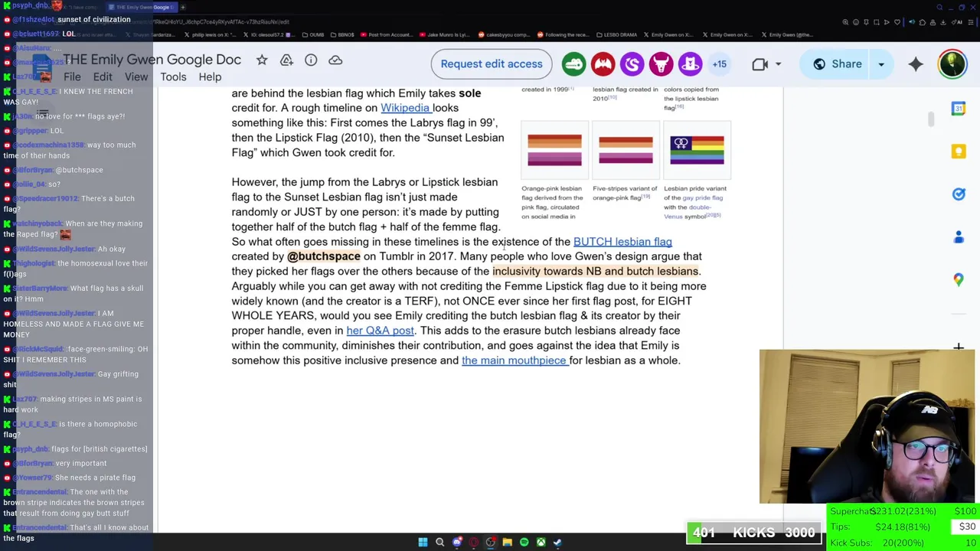Open Google Maps in the side panel
This screenshot has height=551, width=980.
click(959, 280)
